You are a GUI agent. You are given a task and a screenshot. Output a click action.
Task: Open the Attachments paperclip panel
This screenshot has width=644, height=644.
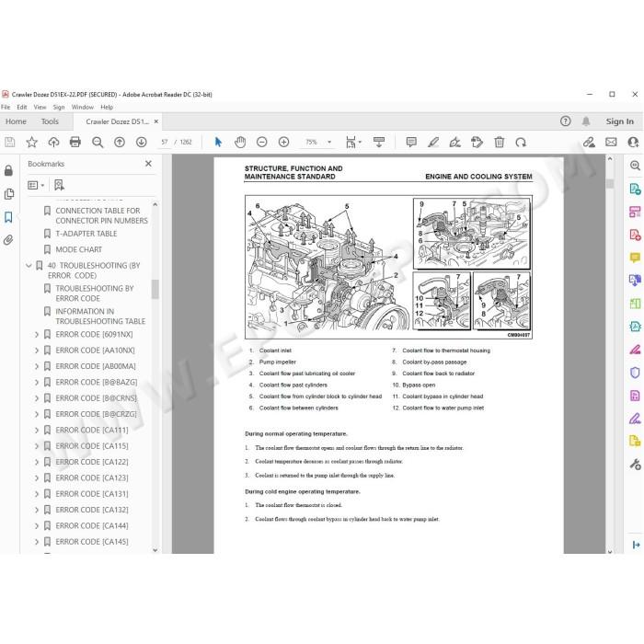click(x=8, y=240)
